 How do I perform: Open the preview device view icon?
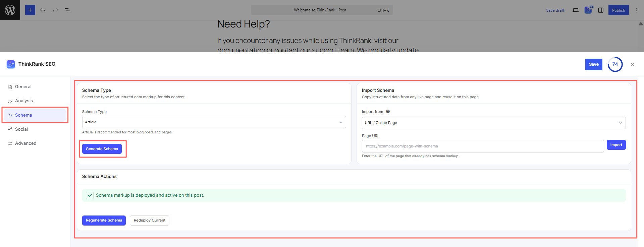pos(576,10)
